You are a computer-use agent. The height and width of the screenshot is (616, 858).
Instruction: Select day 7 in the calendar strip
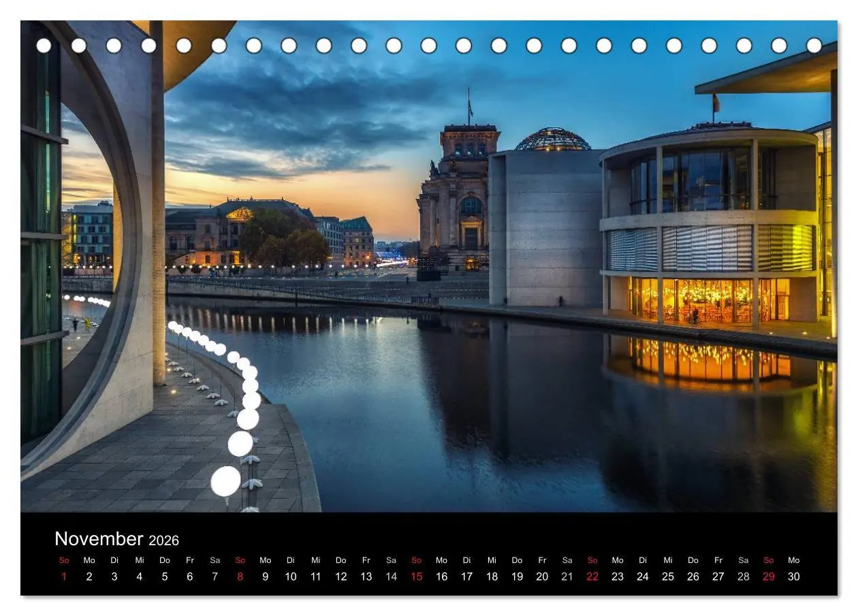pos(215,577)
